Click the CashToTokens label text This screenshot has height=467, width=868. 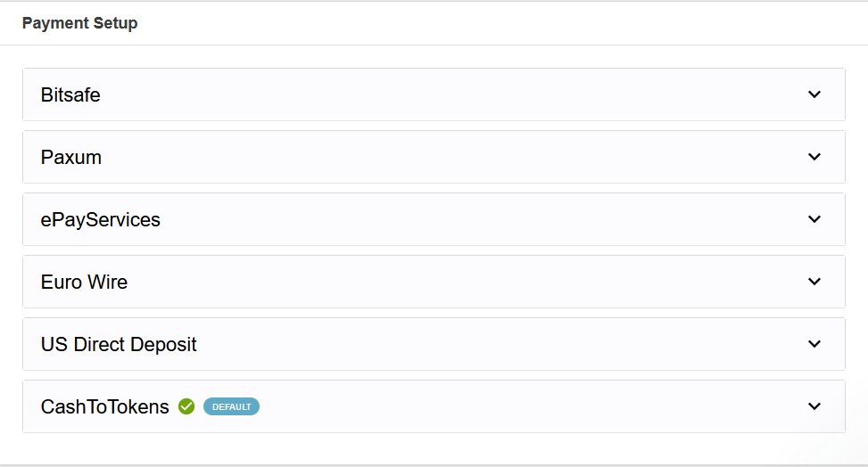pos(104,406)
